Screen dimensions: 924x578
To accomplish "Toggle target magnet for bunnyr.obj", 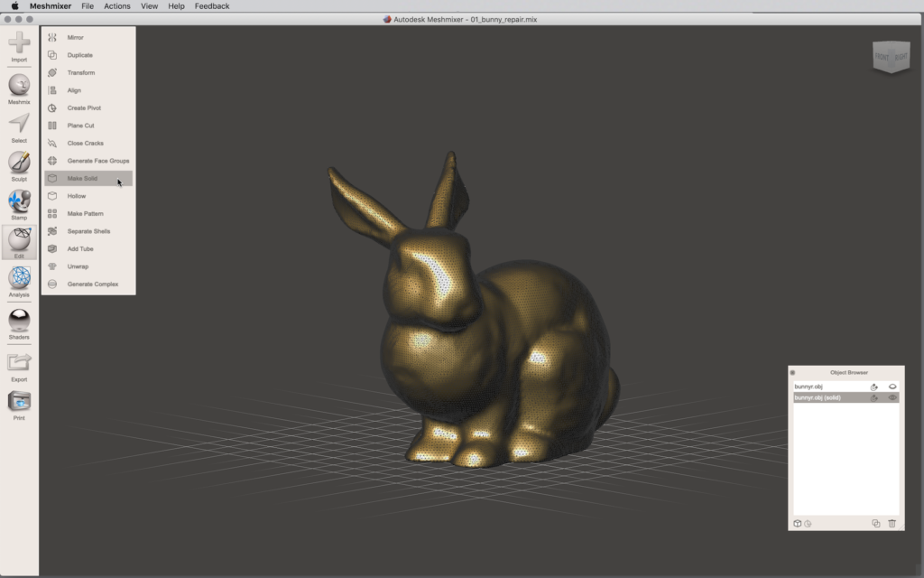I will pyautogui.click(x=873, y=387).
